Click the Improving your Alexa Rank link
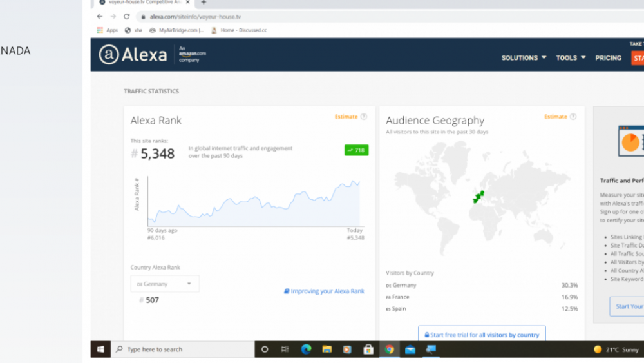Screen dimensions: 644x363 [324, 291]
